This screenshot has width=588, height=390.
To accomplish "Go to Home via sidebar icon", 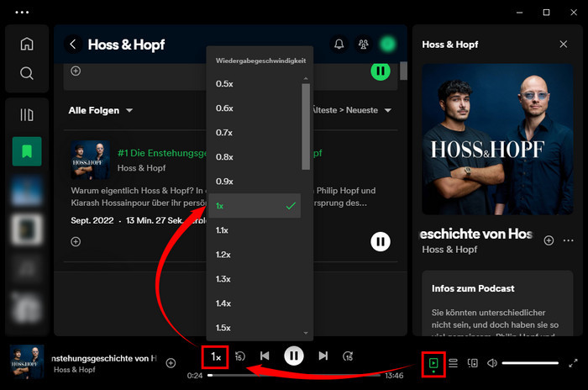I will [x=27, y=44].
